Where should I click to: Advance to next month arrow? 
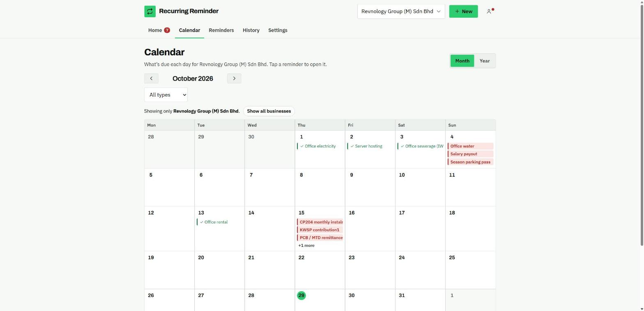coord(234,78)
